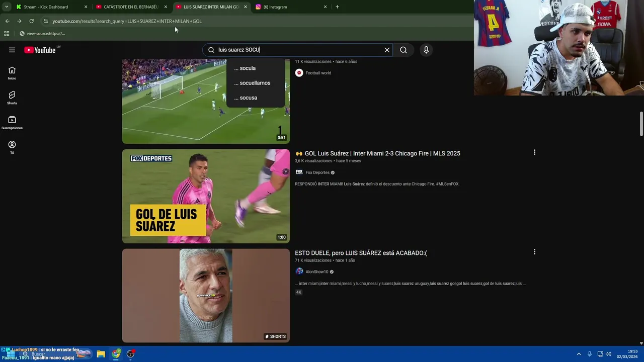
Task: Click the 4K badge under ESTO DUELE
Action: click(x=298, y=292)
